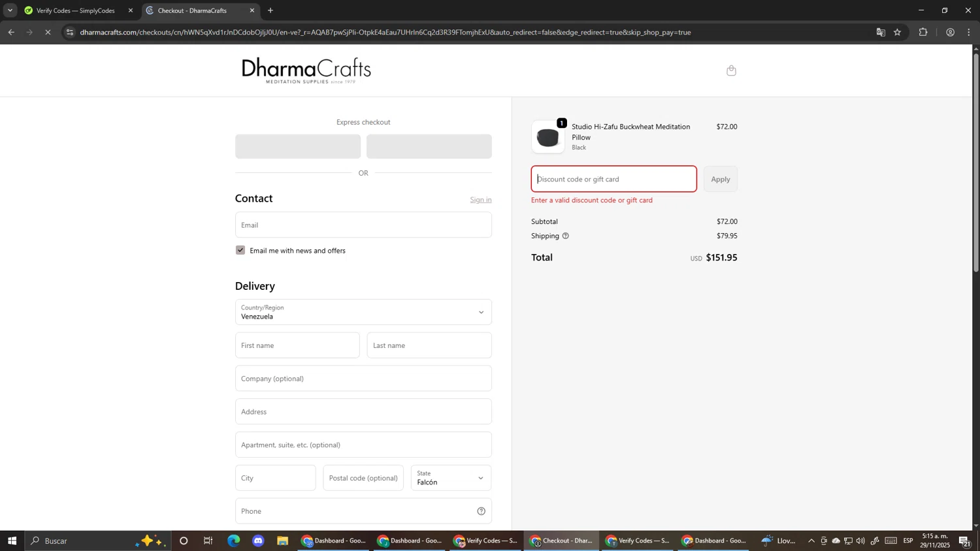The height and width of the screenshot is (551, 980).
Task: Click the Sign in link
Action: click(x=481, y=200)
